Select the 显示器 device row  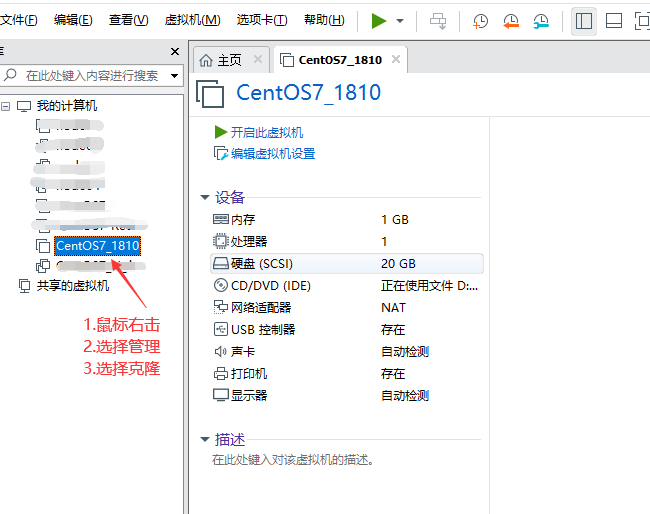click(x=347, y=395)
